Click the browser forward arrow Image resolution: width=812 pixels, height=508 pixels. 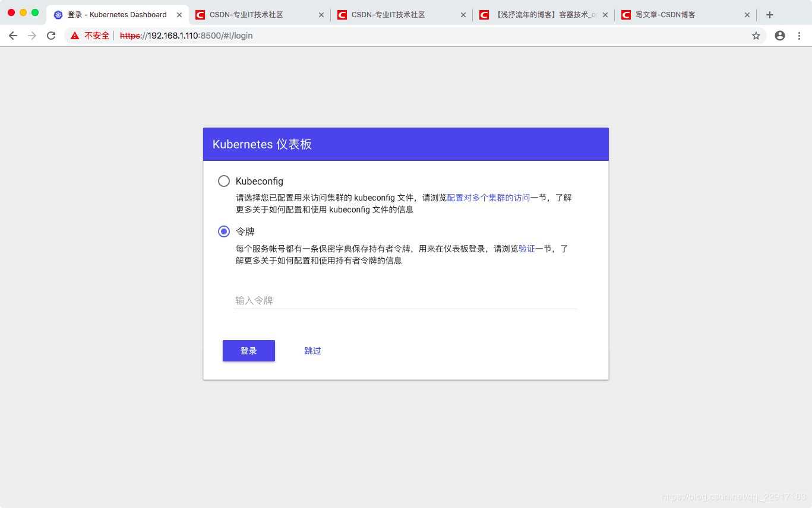[x=32, y=36]
